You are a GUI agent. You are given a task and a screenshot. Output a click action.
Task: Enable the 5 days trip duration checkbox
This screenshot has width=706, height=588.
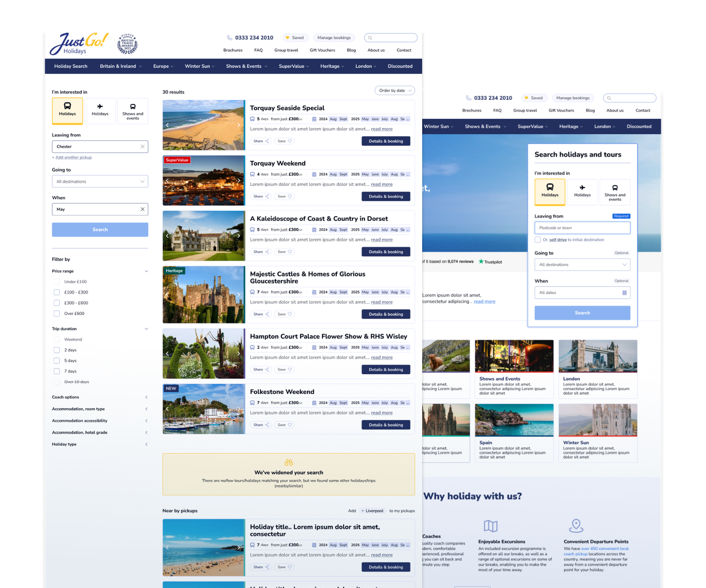(x=57, y=361)
